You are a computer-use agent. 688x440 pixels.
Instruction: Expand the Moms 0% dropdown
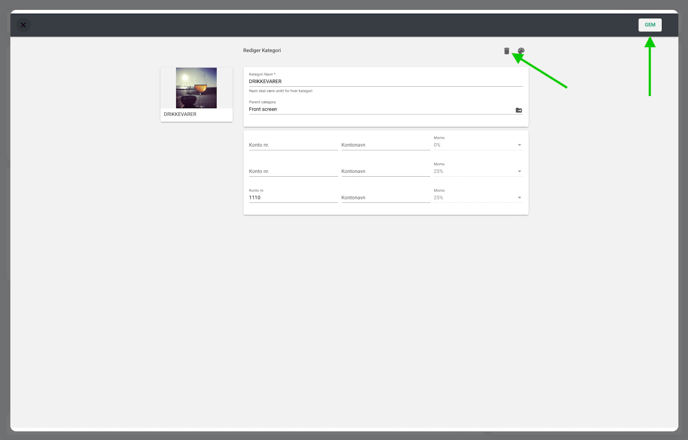coord(476,145)
